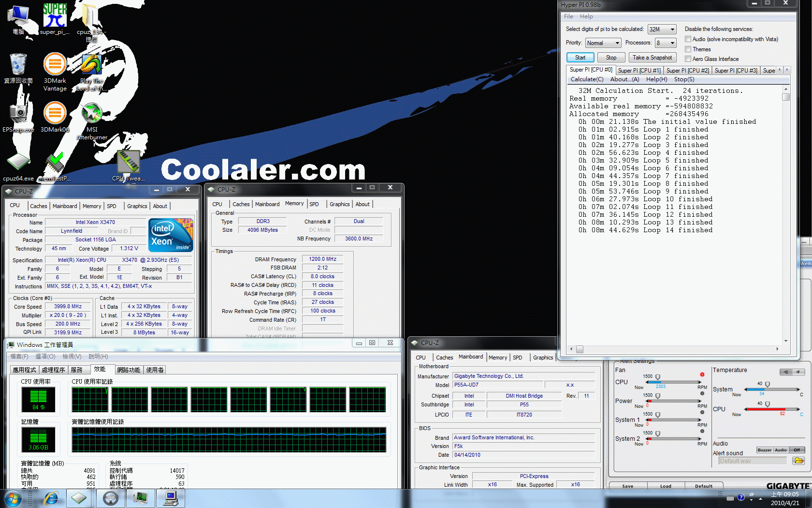The width and height of the screenshot is (812, 508).
Task: Open the memTestP... desktop icon
Action: 55,167
